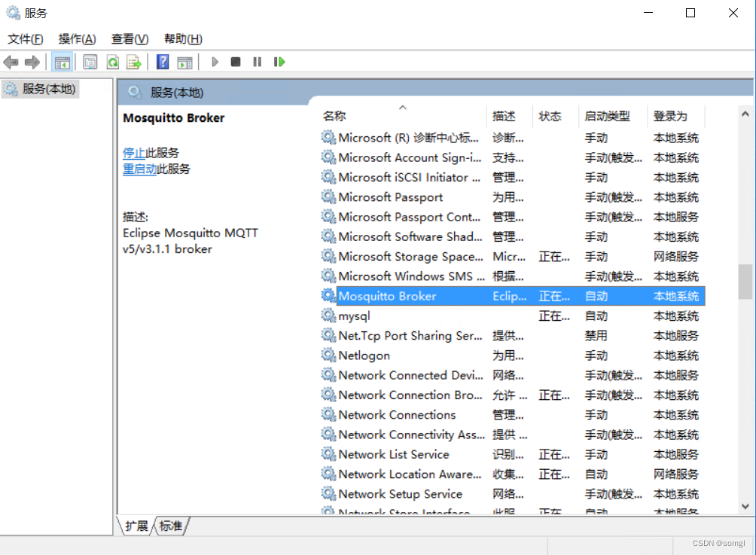Viewport: 756px width, 555px height.
Task: Start the service with the play icon
Action: coord(215,62)
